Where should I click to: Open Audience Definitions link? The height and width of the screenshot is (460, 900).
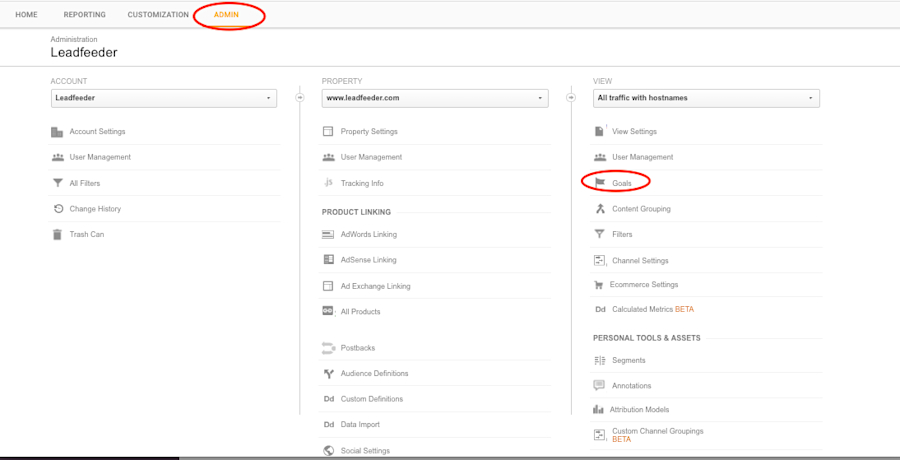375,373
